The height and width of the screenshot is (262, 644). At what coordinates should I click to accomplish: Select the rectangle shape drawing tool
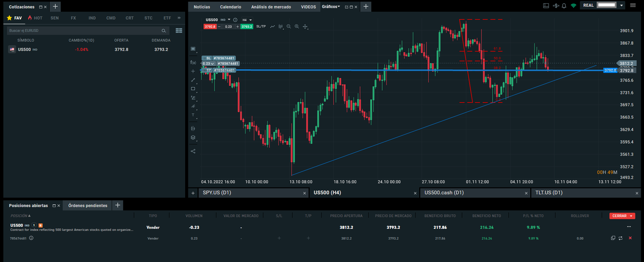point(193,88)
